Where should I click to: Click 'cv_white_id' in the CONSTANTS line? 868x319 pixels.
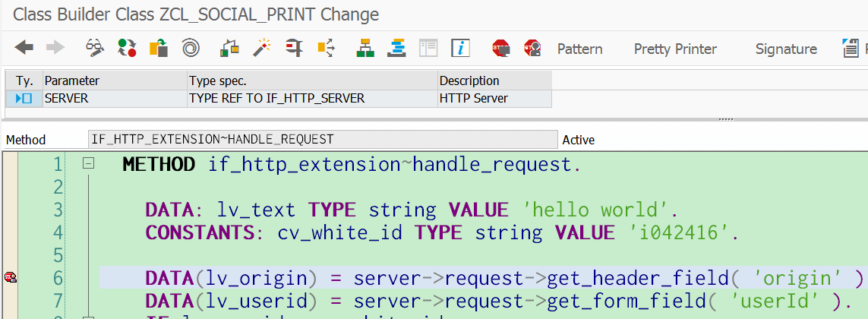(340, 233)
